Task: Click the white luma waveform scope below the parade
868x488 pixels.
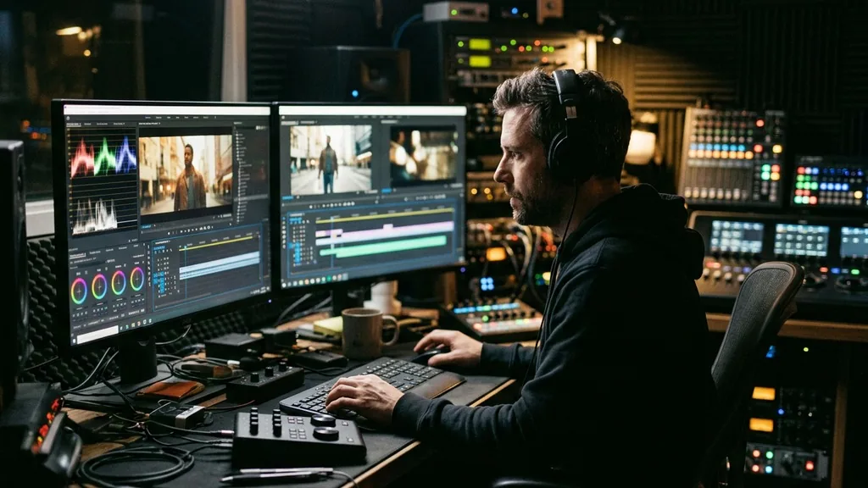Action: (95, 215)
